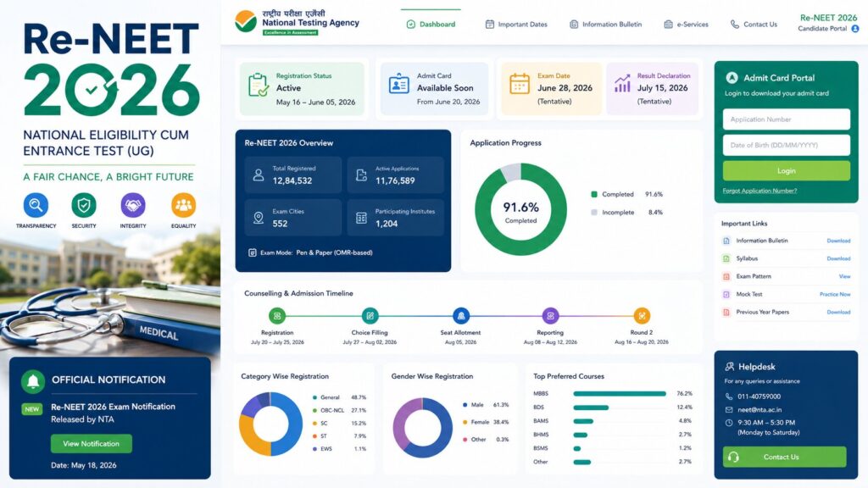This screenshot has width=868, height=488.
Task: Select Contact Us in the top navigation
Action: click(x=754, y=25)
